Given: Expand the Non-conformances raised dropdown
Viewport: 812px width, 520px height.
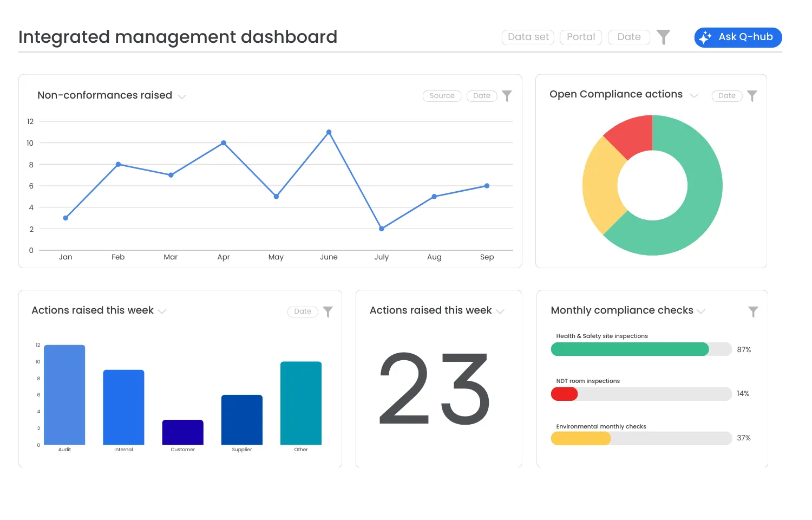Looking at the screenshot, I should tap(182, 96).
